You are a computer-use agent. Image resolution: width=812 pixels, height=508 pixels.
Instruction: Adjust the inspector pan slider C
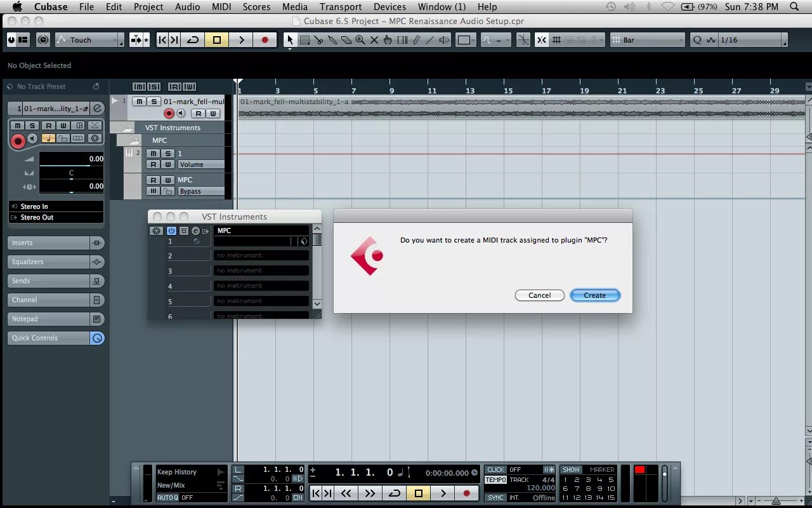[x=71, y=173]
